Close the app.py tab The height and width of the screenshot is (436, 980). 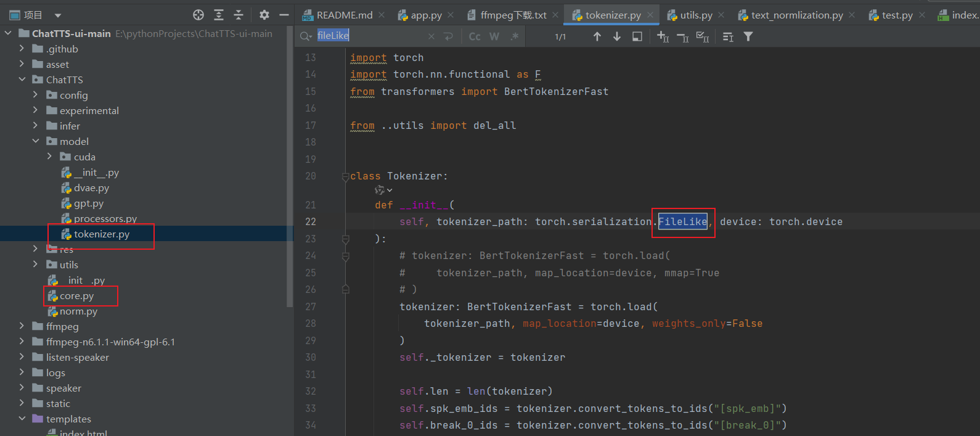click(451, 15)
